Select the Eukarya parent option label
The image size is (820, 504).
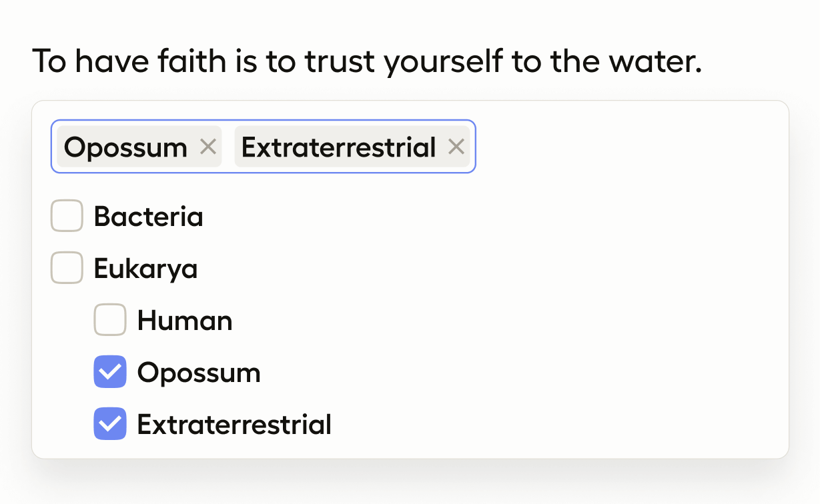coord(145,268)
